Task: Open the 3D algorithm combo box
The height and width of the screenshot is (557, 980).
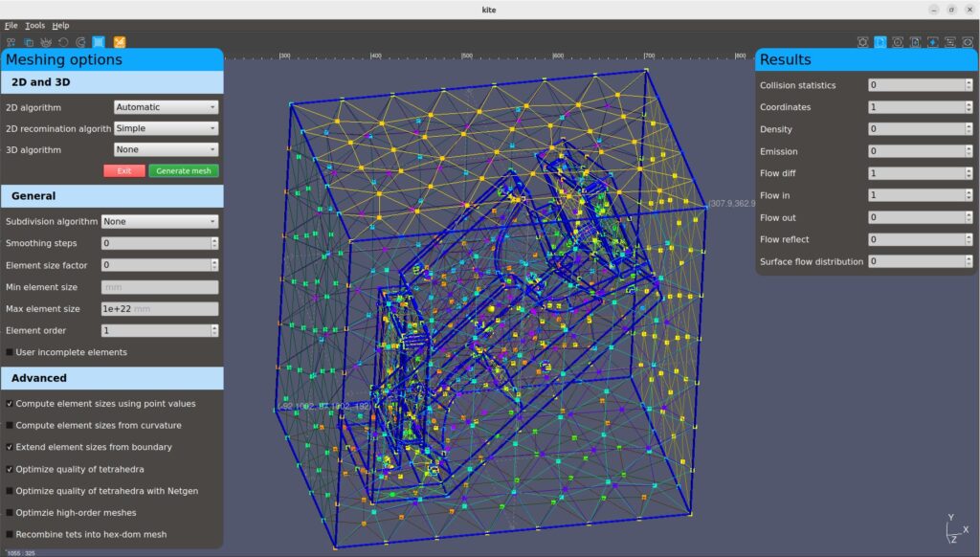Action: tap(166, 149)
